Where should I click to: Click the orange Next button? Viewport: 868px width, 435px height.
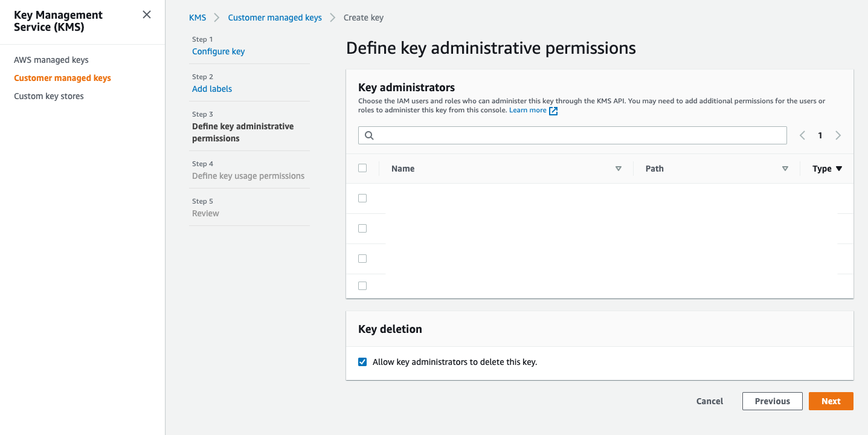tap(831, 401)
